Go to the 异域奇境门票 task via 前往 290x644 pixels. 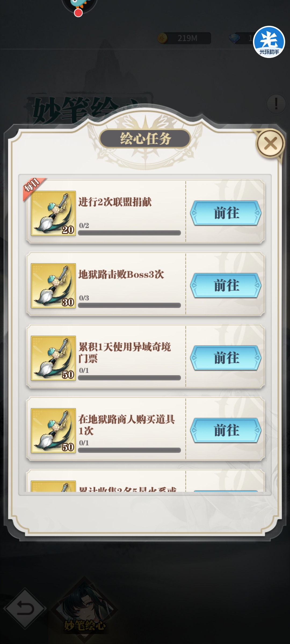(x=226, y=358)
